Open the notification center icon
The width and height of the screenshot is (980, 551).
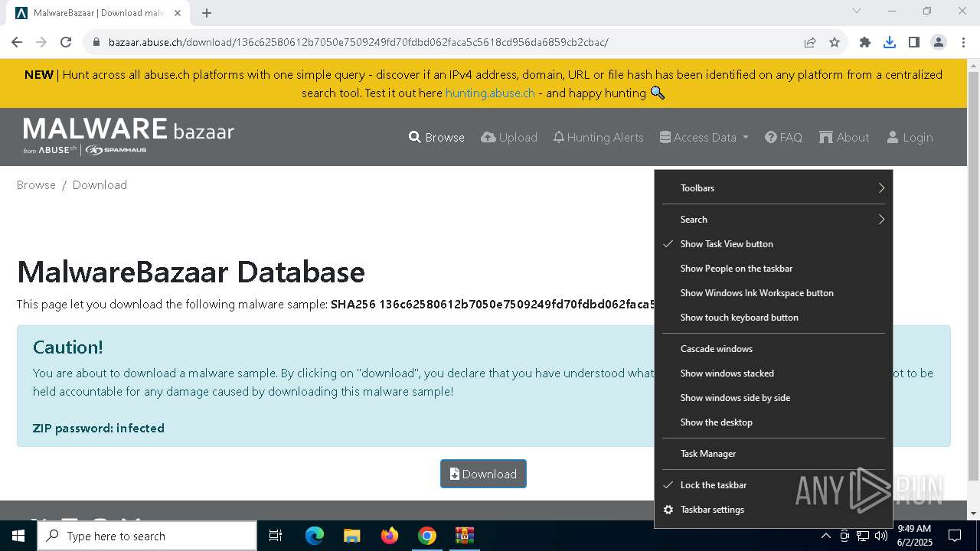point(955,536)
